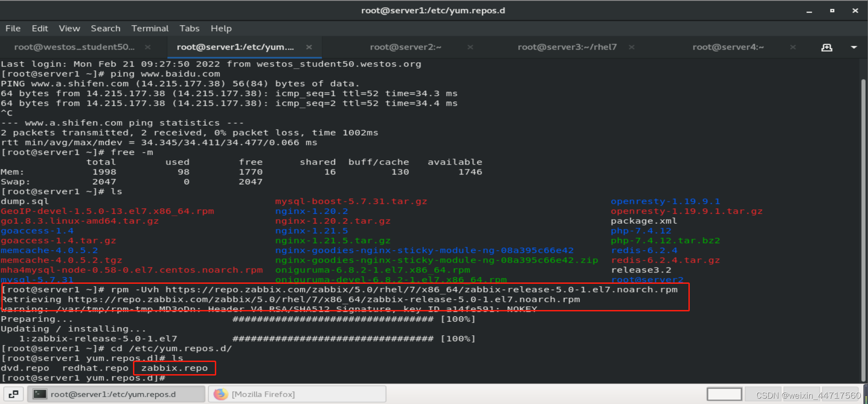Open the File menu
The image size is (868, 404).
click(x=13, y=28)
